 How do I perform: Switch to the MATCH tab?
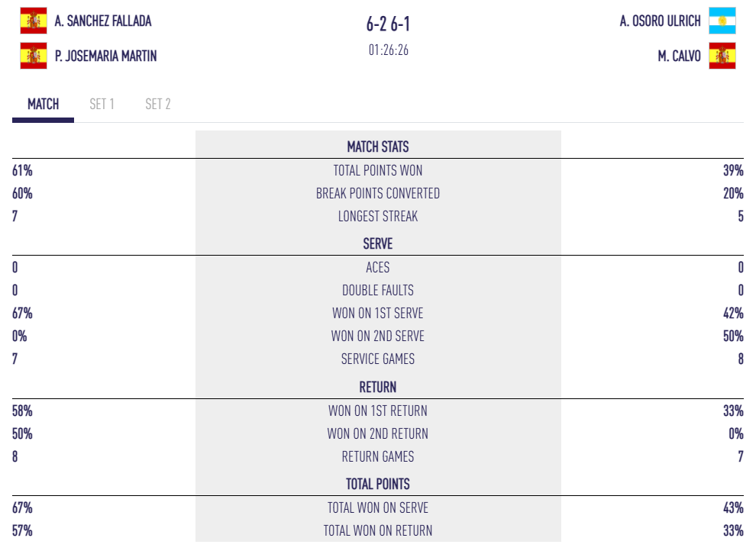(x=43, y=105)
